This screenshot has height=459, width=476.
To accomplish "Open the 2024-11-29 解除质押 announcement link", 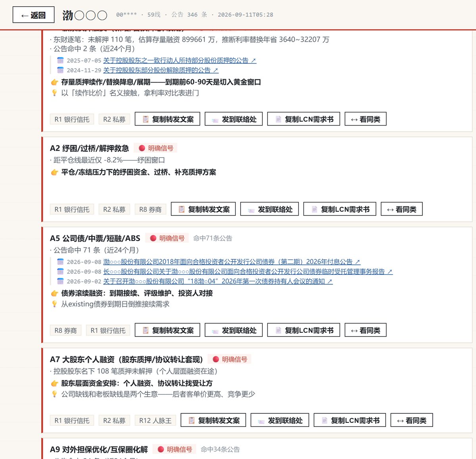I will tap(161, 70).
